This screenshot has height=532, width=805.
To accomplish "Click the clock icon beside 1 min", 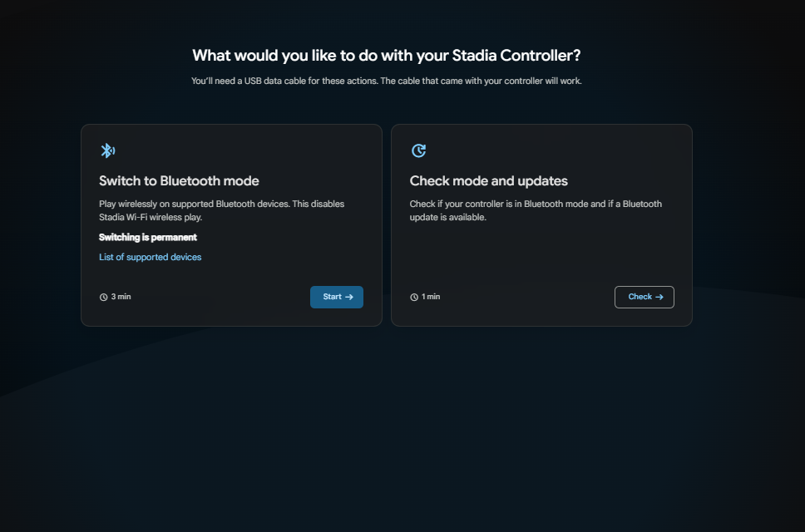I will [x=414, y=297].
